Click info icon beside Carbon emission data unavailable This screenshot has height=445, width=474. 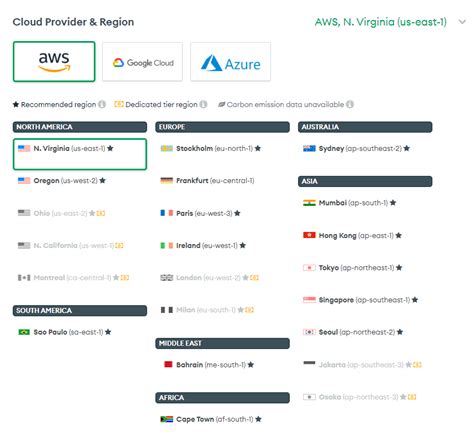click(x=350, y=105)
